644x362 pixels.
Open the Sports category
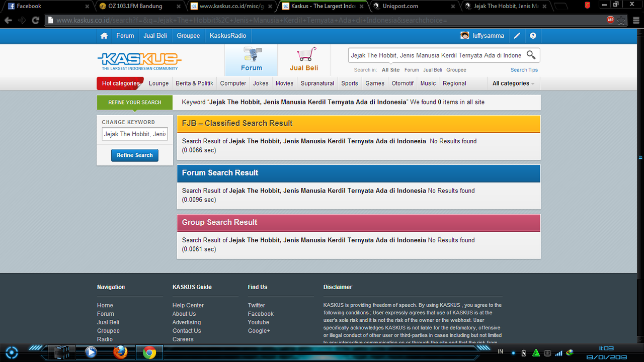pyautogui.click(x=350, y=83)
